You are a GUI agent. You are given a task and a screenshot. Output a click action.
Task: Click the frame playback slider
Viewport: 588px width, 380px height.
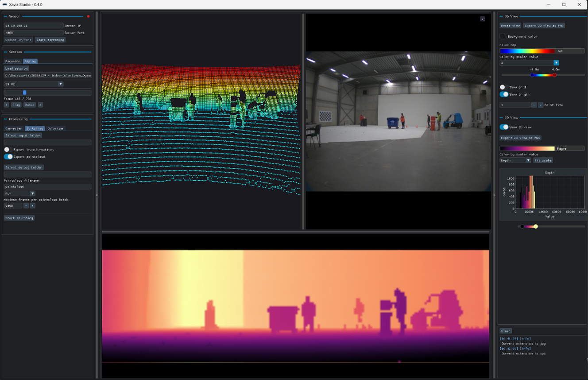pos(46,92)
